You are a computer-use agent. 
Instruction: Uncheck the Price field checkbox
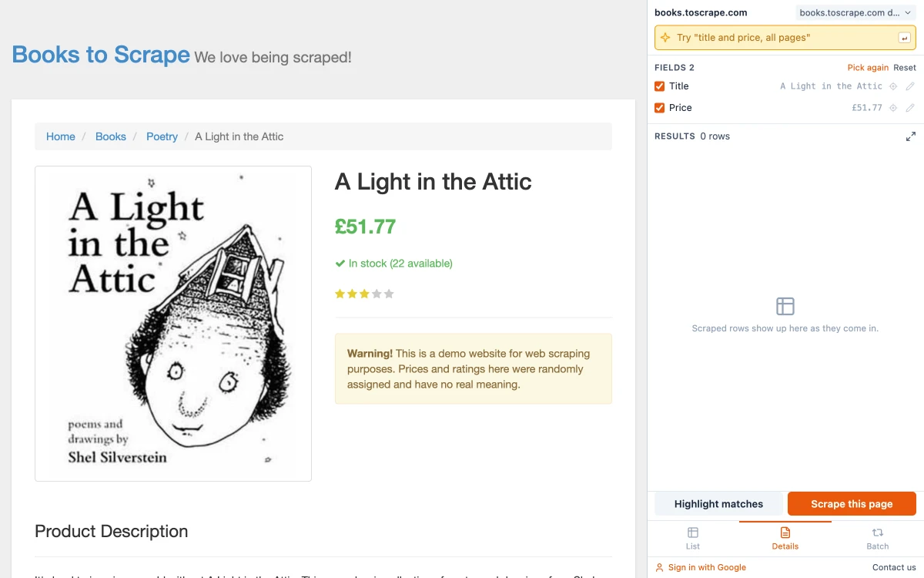[x=660, y=108]
